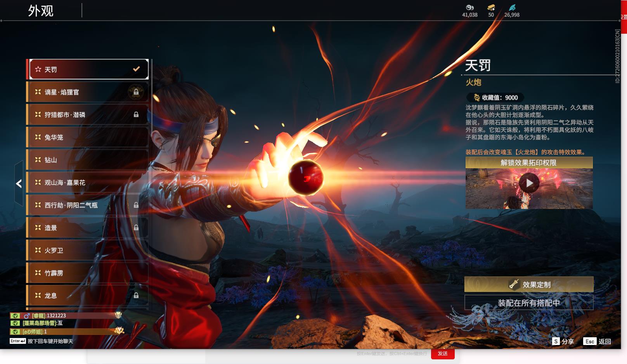Viewport: 627px width, 364px height.
Task: Collapse the skin list with the left arrow
Action: pyautogui.click(x=19, y=183)
